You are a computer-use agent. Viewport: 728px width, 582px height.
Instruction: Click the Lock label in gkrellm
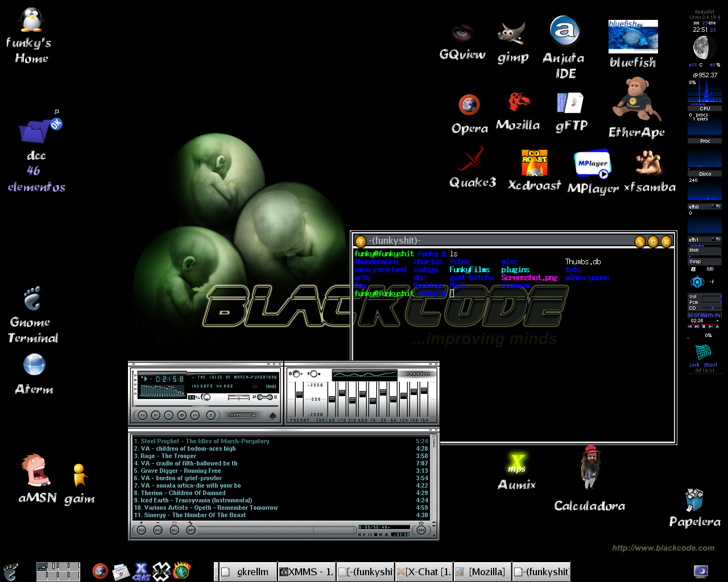tap(694, 365)
